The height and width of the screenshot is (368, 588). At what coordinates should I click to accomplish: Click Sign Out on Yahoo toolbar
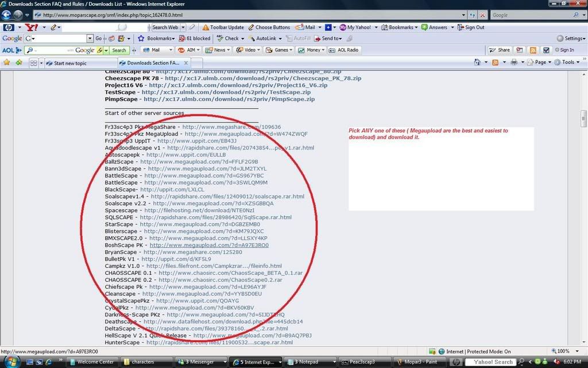471,28
